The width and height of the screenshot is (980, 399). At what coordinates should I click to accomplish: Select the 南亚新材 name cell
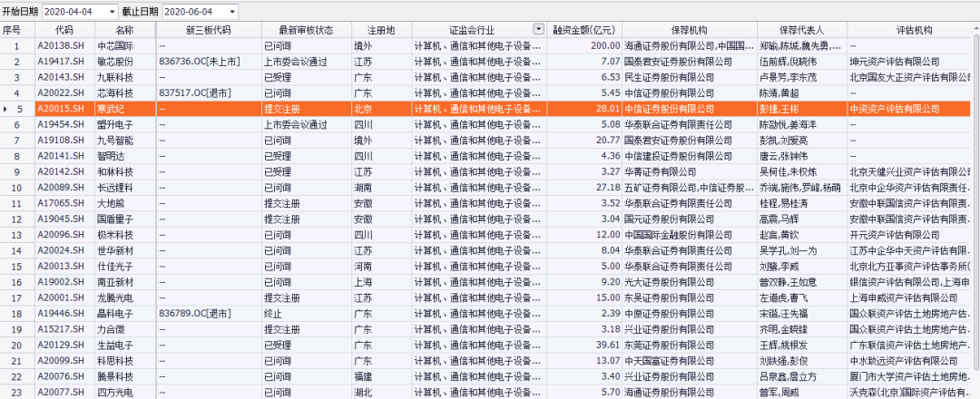[125, 282]
